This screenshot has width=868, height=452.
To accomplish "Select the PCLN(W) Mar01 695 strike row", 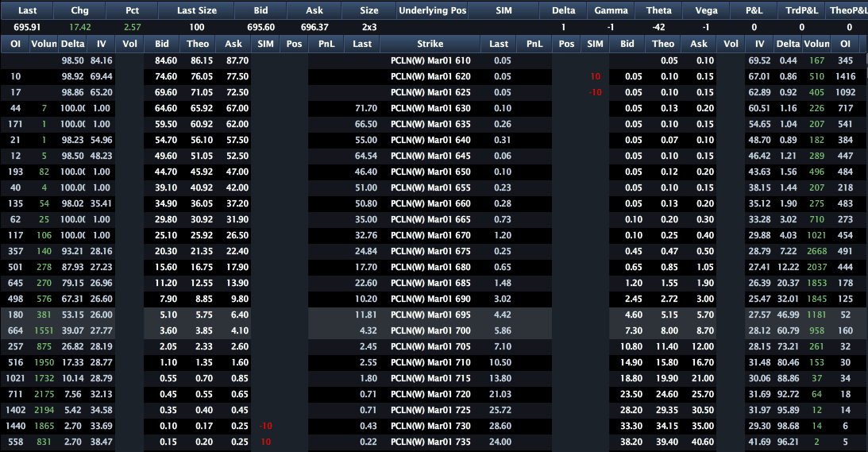I will pos(430,315).
